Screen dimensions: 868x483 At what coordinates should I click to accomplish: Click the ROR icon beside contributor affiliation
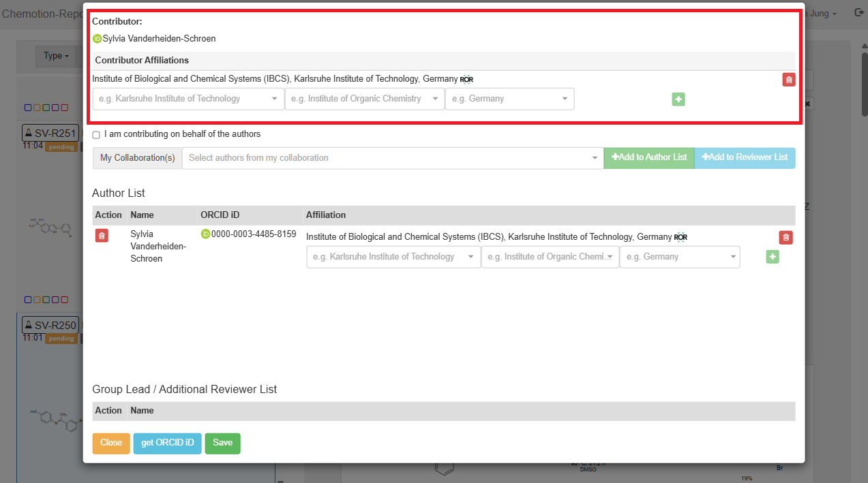point(466,80)
